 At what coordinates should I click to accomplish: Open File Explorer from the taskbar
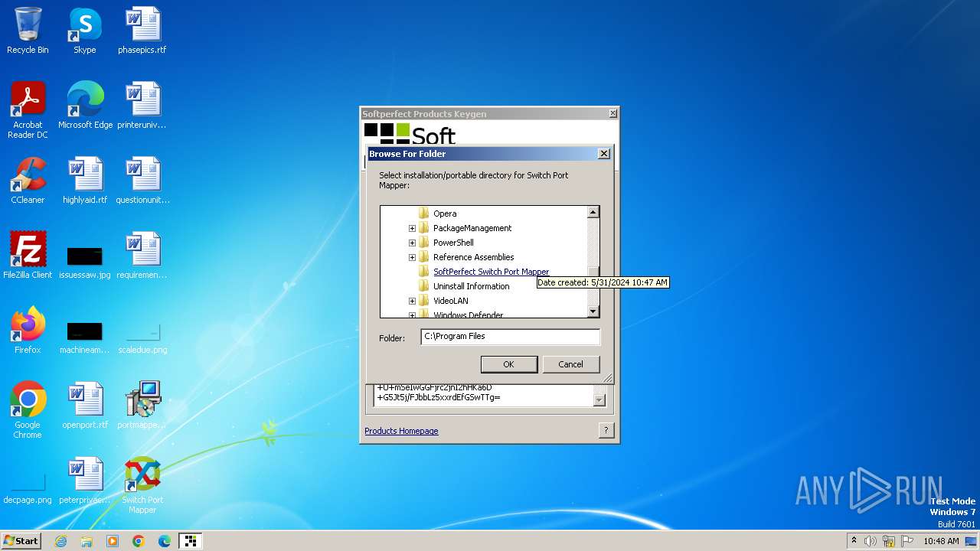(x=87, y=541)
